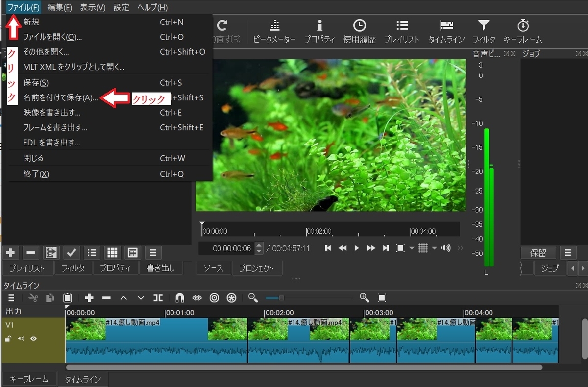The height and width of the screenshot is (387, 588).
Task: Add to playlist with plus icon
Action: point(10,253)
